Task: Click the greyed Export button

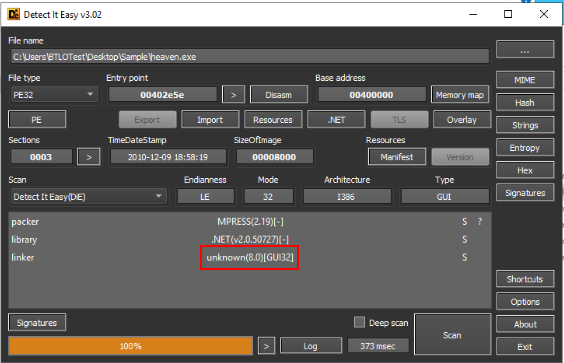Action: [x=147, y=119]
